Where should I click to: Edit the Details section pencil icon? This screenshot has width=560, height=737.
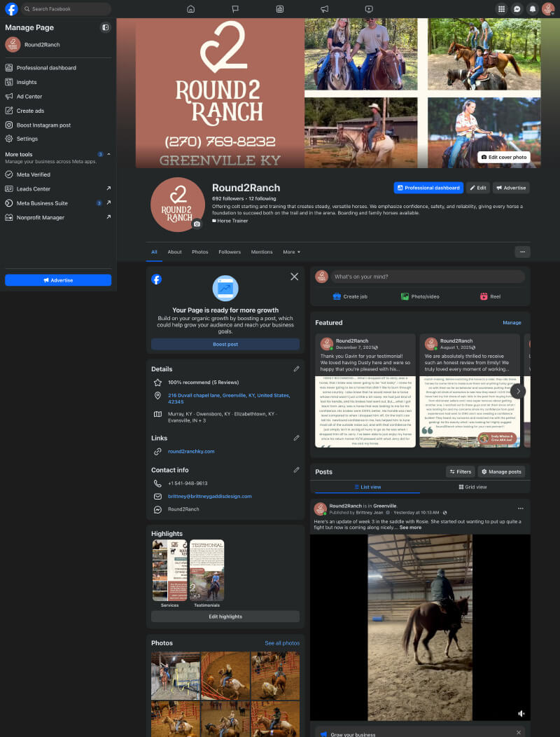click(296, 368)
